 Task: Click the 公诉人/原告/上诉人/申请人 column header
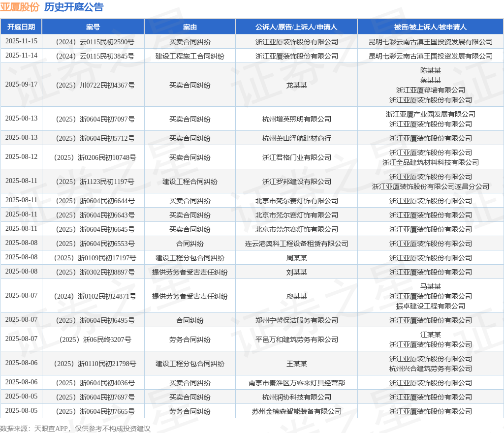pyautogui.click(x=296, y=27)
